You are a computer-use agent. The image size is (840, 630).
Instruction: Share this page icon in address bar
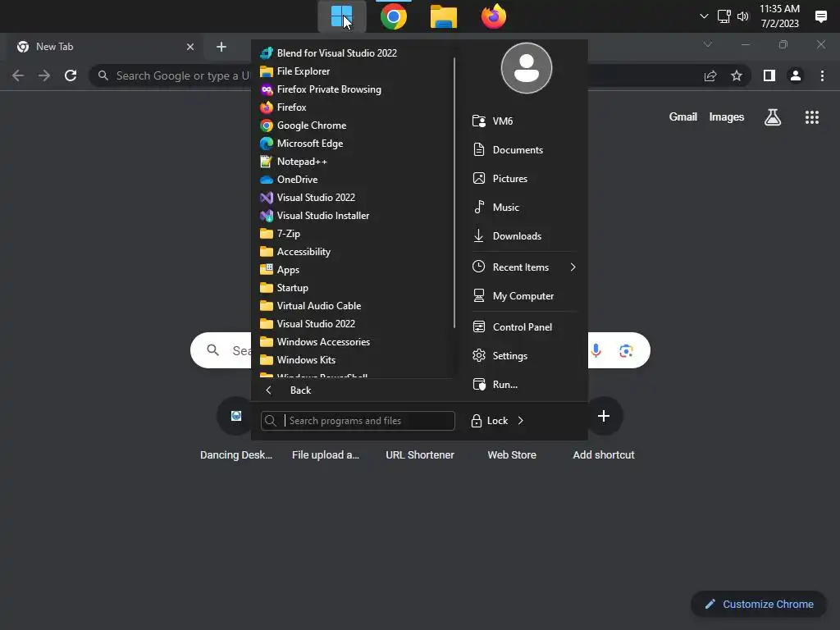click(710, 75)
